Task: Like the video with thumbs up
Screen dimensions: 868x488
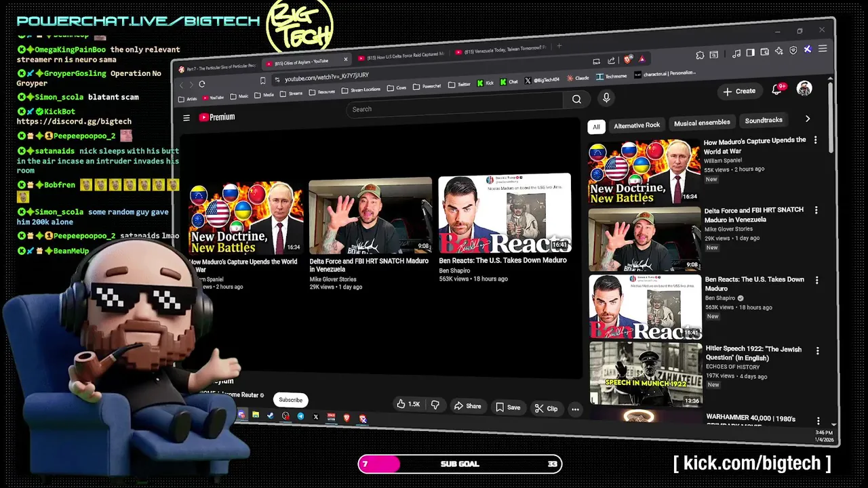Action: pos(409,404)
